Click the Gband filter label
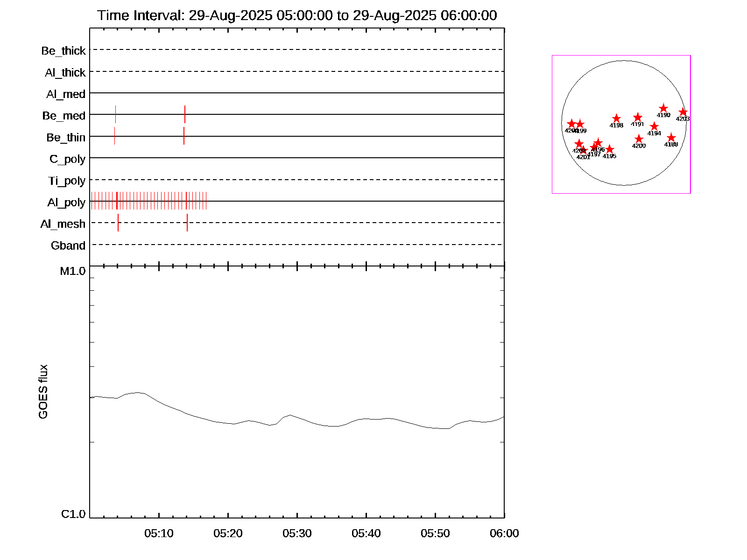The height and width of the screenshot is (560, 747). click(68, 245)
